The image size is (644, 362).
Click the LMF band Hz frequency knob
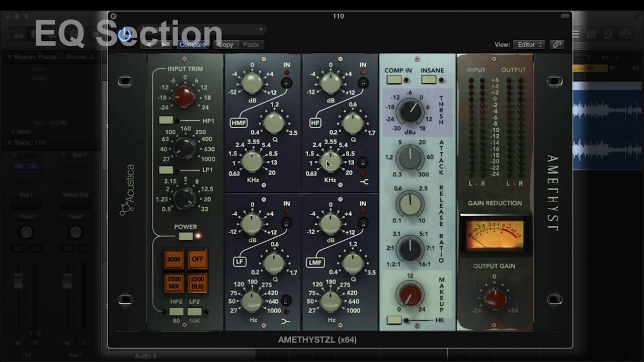pos(331,301)
